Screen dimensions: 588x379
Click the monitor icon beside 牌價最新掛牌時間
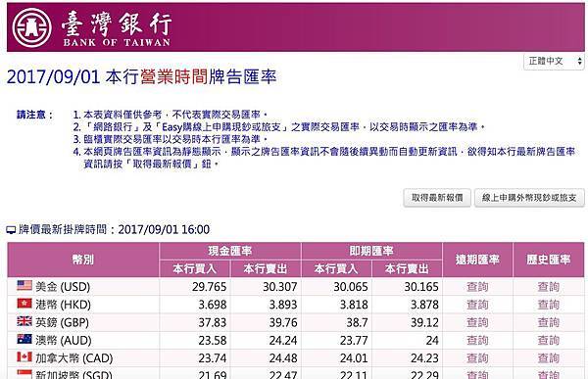(11, 230)
